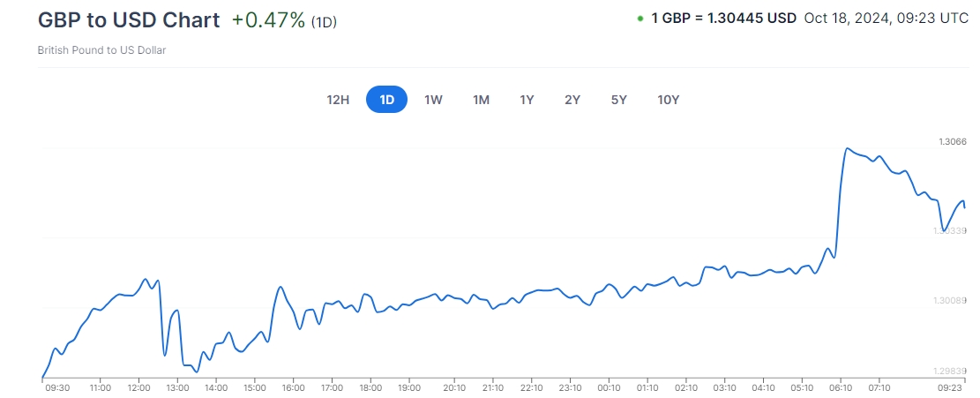The width and height of the screenshot is (980, 398).
Task: Select the active 1D range tab
Action: click(x=386, y=100)
